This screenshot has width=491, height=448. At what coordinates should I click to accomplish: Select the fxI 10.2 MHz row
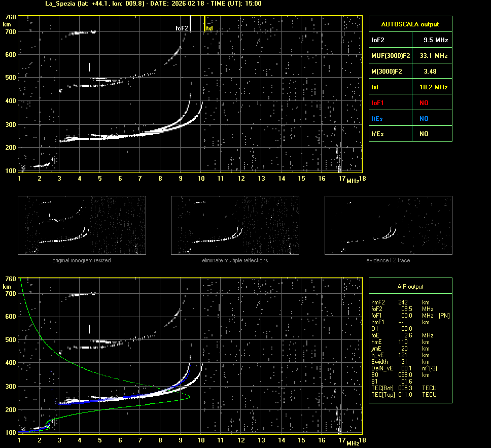click(410, 87)
